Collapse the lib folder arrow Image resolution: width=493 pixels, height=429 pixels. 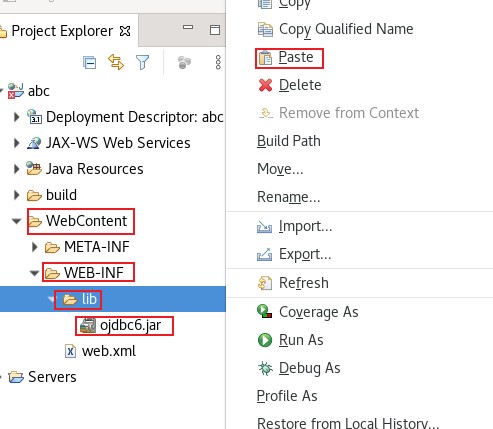pos(51,299)
